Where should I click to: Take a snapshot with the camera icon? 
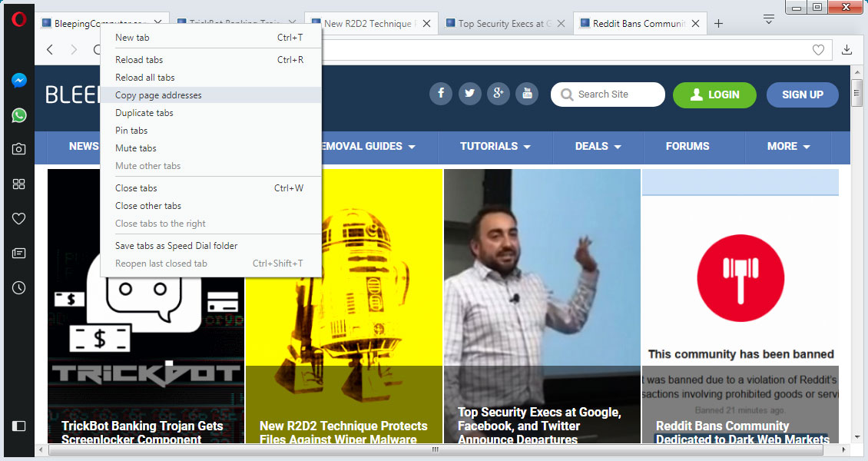(19, 149)
